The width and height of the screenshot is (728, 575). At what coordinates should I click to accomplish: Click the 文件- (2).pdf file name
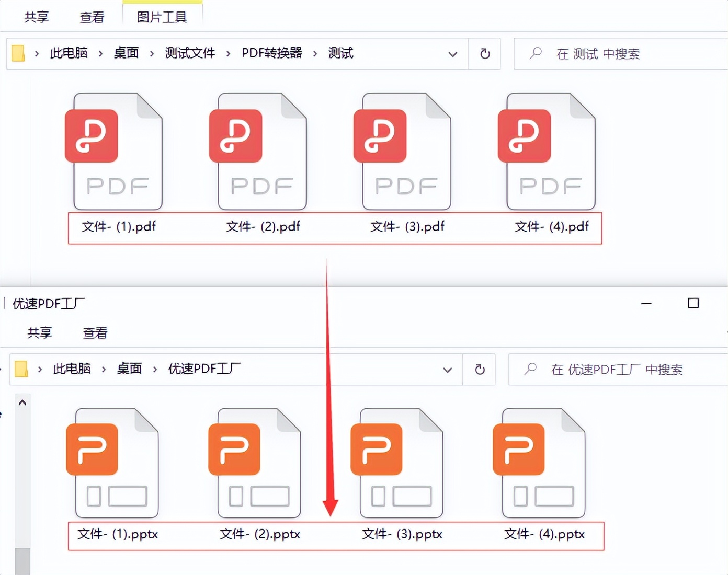(263, 226)
